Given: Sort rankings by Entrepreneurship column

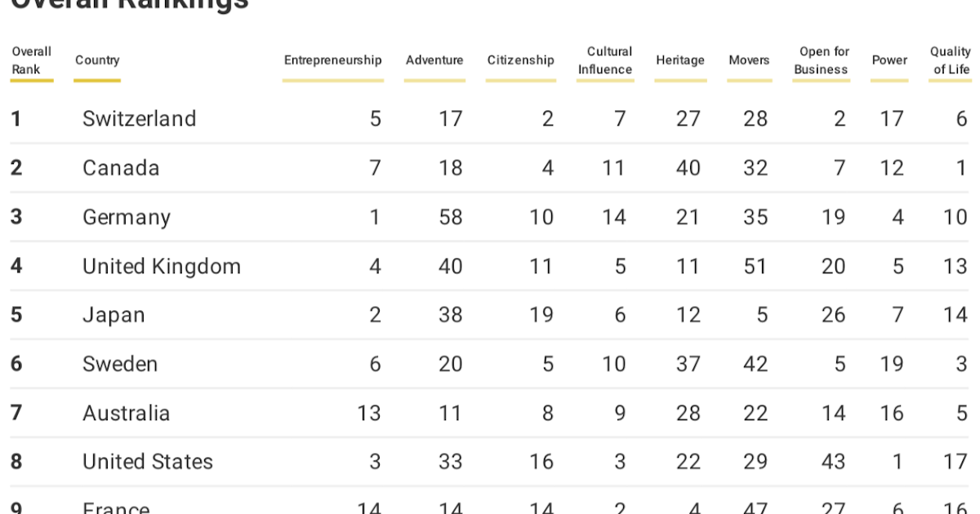Looking at the screenshot, I should click(332, 60).
